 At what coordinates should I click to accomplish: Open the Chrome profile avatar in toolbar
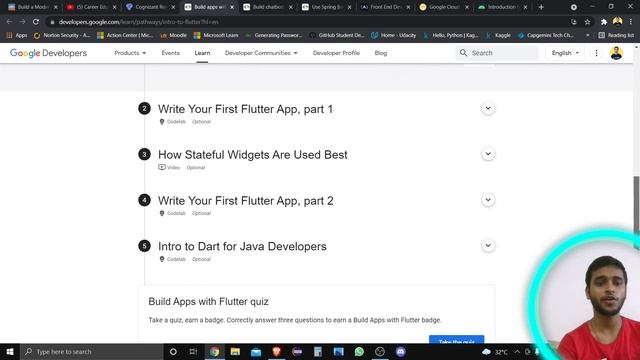(618, 21)
